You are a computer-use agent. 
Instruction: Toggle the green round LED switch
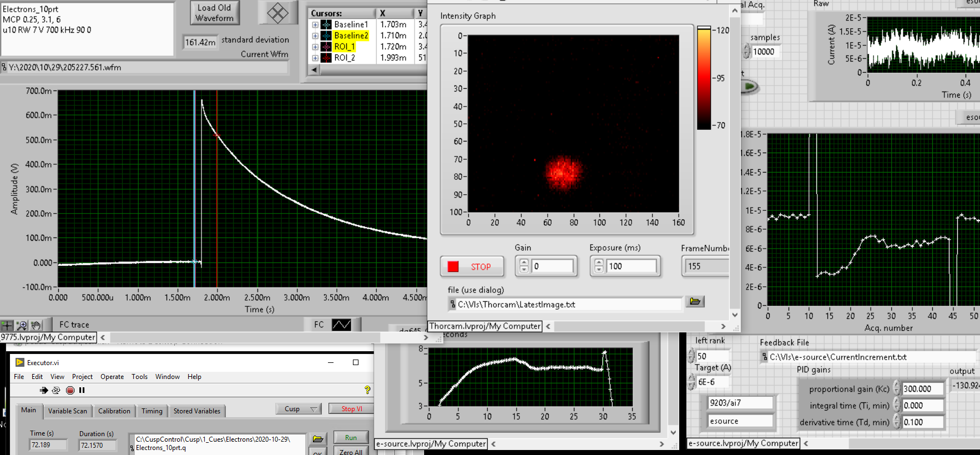(749, 87)
